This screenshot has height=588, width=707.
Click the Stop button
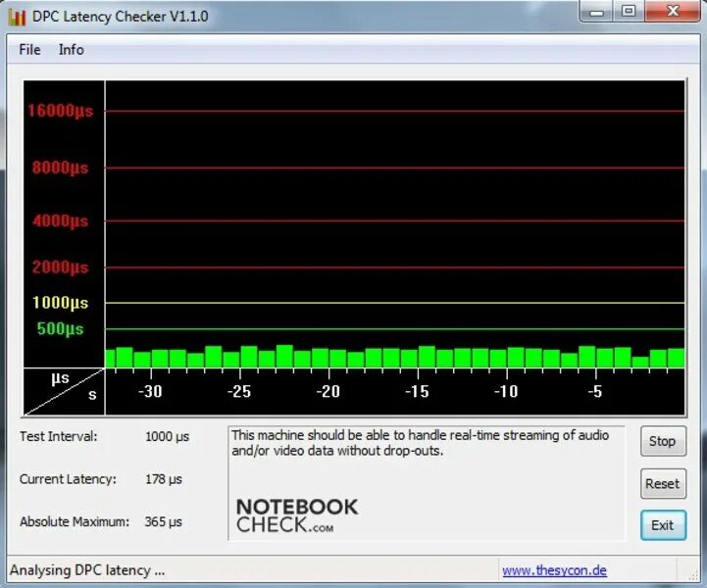tap(663, 441)
